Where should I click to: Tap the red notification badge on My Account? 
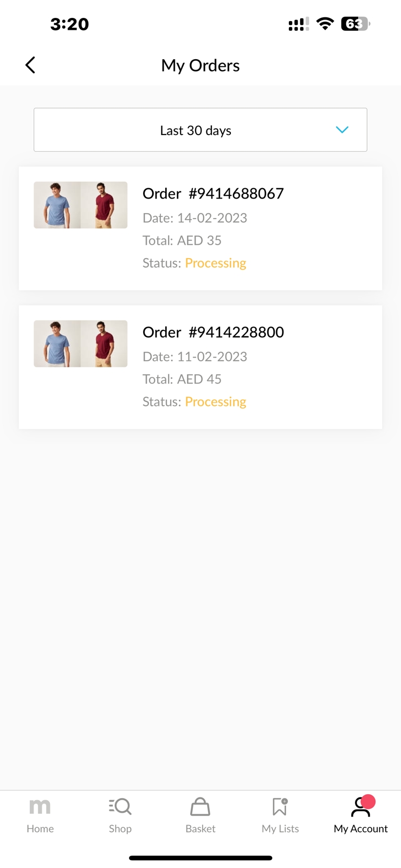point(368,801)
